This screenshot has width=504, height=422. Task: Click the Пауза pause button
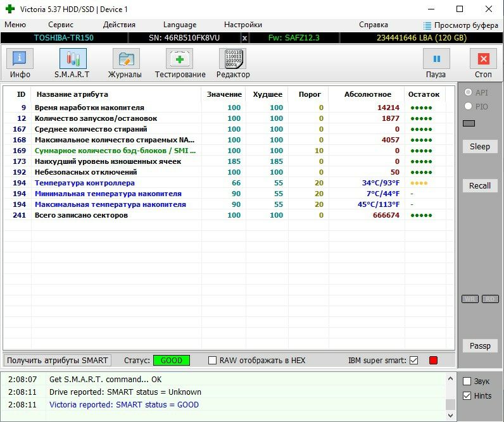[436, 64]
